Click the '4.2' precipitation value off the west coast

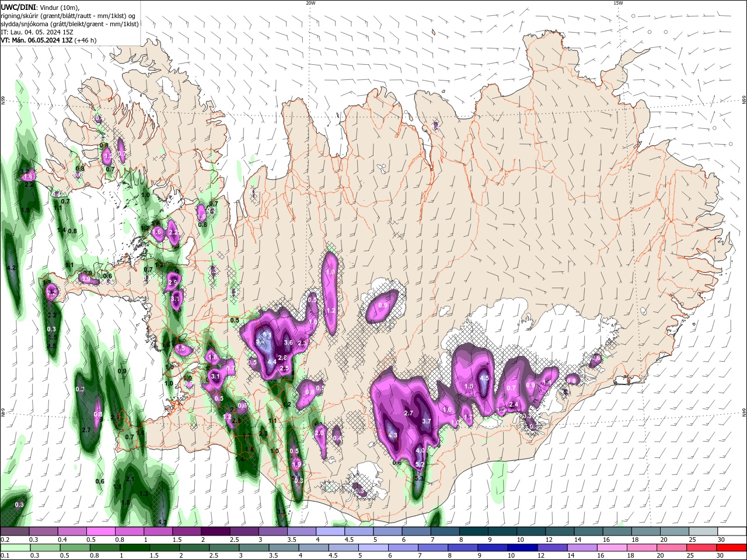[11, 268]
